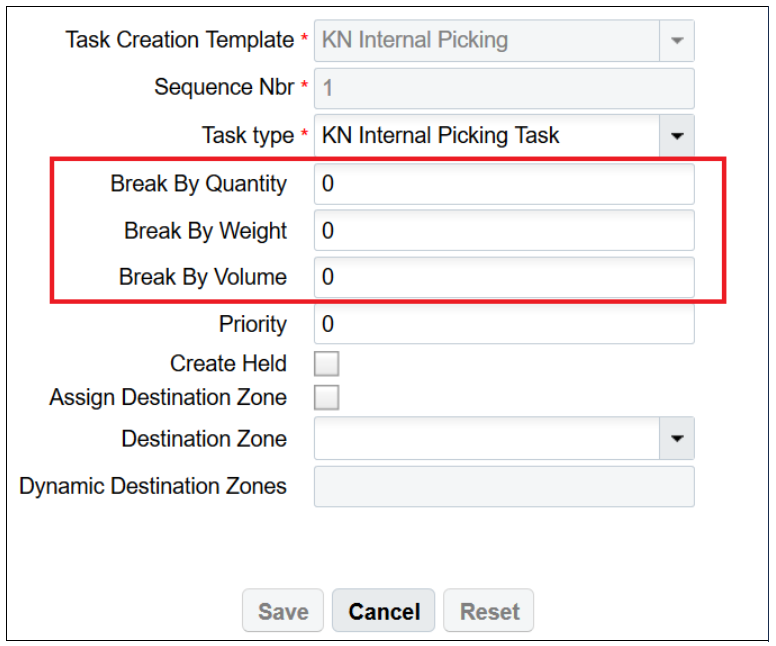Image resolution: width=776 pixels, height=646 pixels.
Task: Focus the Sequence Nbr field
Action: (x=503, y=88)
